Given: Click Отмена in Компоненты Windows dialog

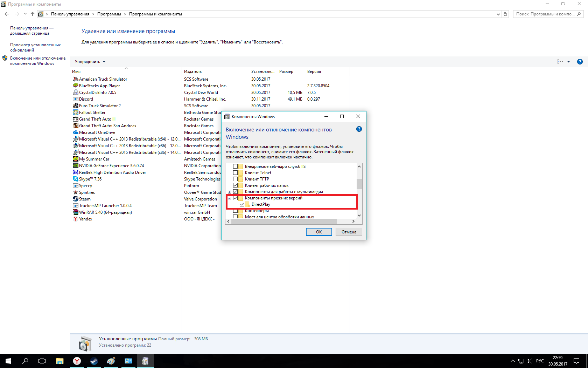Looking at the screenshot, I should (x=349, y=232).
